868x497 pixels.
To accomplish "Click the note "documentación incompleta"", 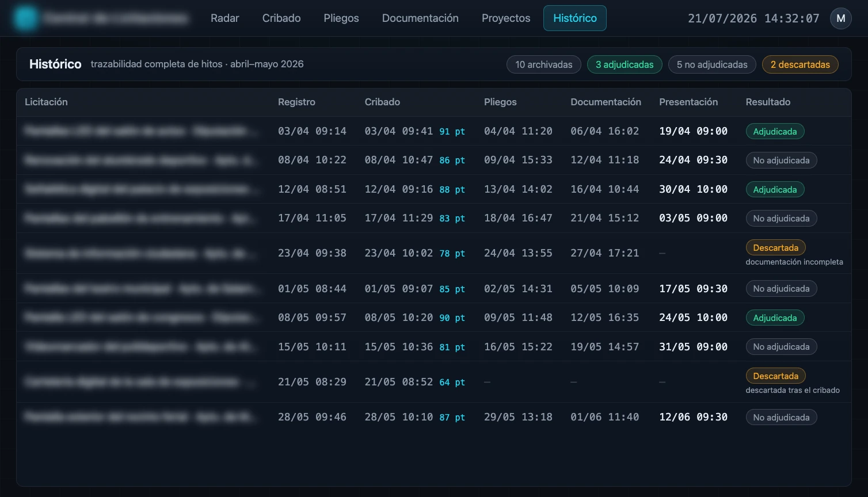I will coord(794,262).
